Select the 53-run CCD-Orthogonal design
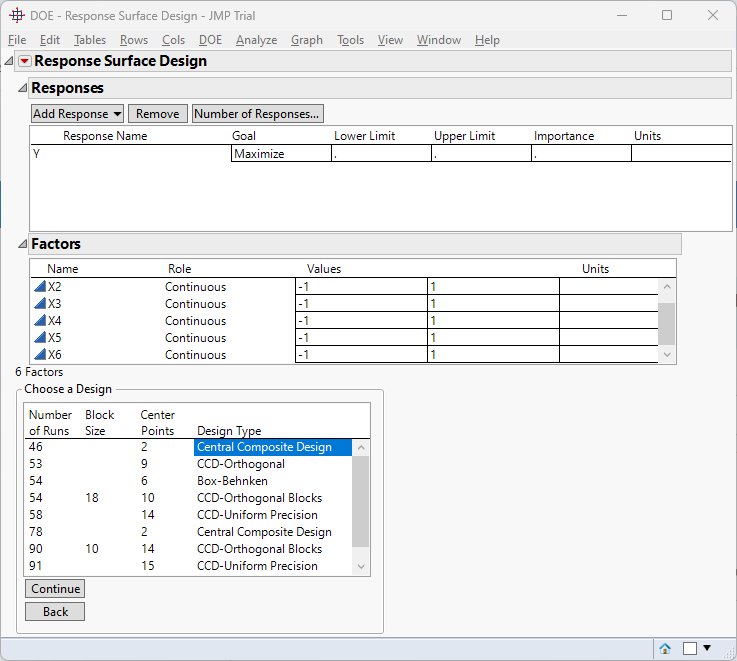The height and width of the screenshot is (661, 737). point(188,464)
